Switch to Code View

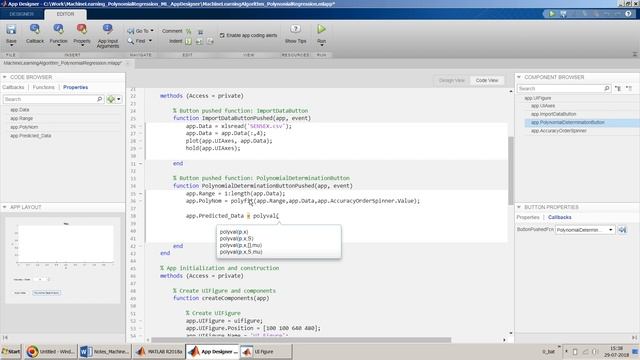[487, 80]
